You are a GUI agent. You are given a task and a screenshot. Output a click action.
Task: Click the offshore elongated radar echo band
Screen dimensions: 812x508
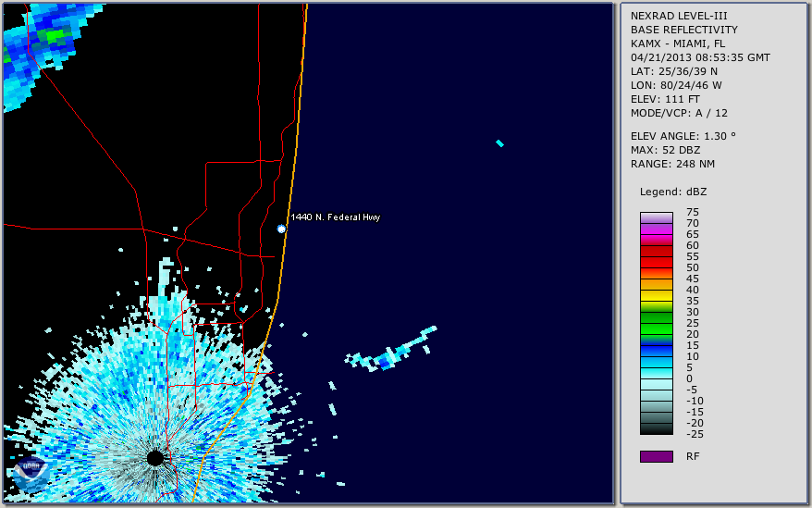point(391,350)
